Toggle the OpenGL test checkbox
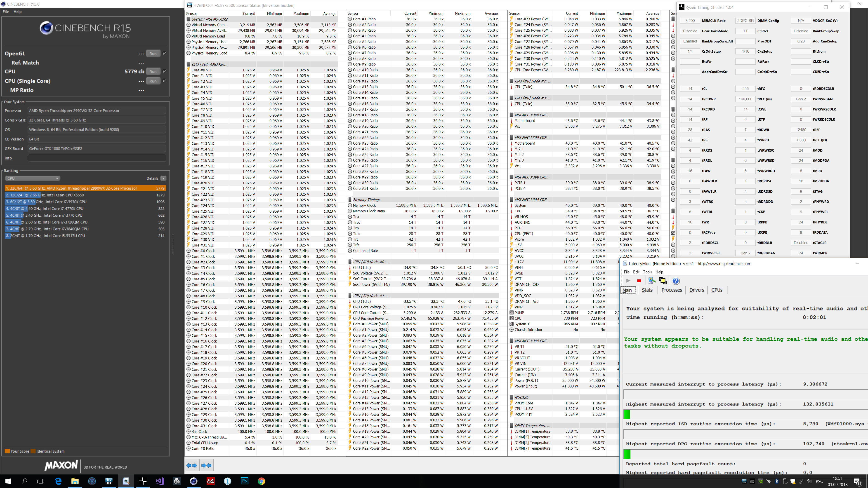The height and width of the screenshot is (488, 868). tap(164, 53)
